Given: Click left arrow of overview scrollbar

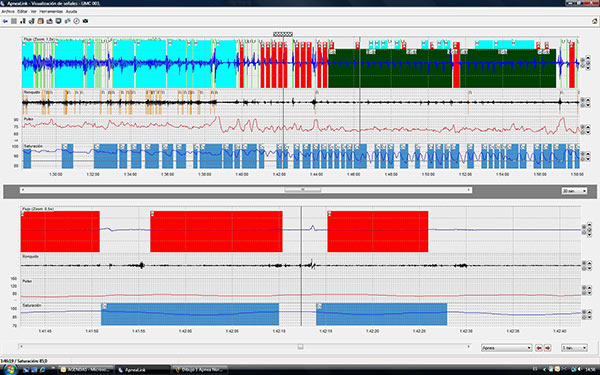Looking at the screenshot, I should pyautogui.click(x=23, y=190).
